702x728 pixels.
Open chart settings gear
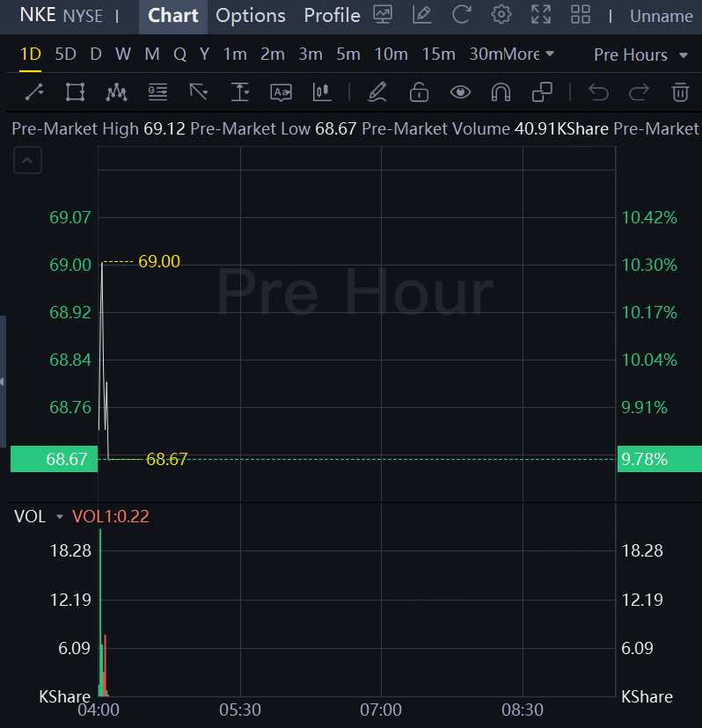pos(501,15)
